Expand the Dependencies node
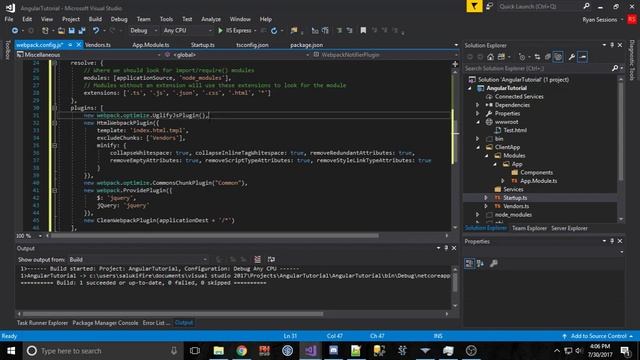This screenshot has width=640, height=360. [x=478, y=105]
